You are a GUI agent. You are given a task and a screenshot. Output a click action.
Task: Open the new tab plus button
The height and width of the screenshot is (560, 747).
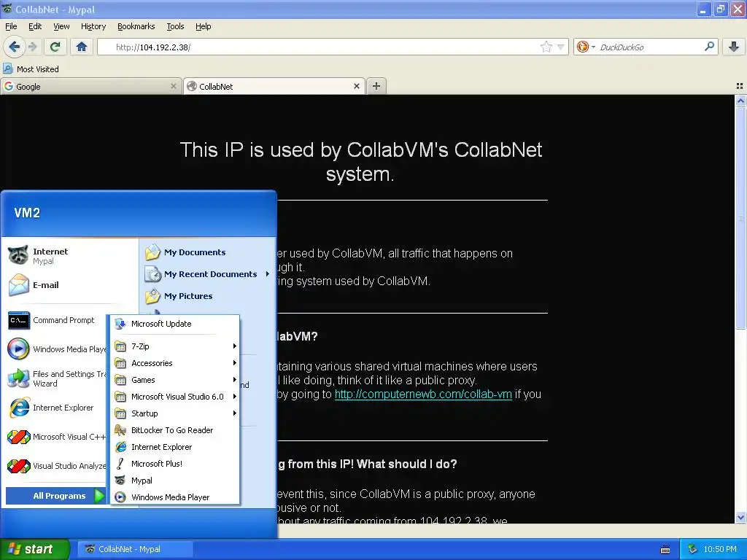tap(376, 86)
